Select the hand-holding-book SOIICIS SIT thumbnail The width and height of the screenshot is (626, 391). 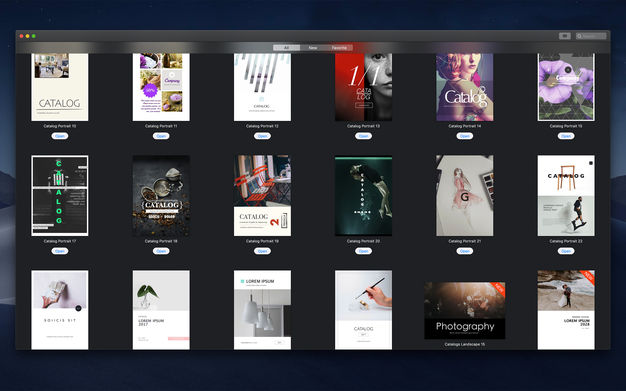click(60, 310)
